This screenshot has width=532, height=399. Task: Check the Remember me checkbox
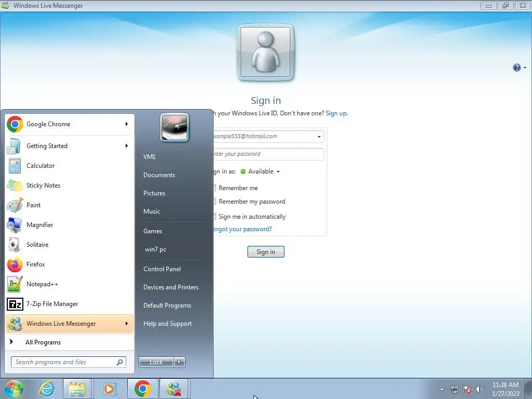[215, 188]
